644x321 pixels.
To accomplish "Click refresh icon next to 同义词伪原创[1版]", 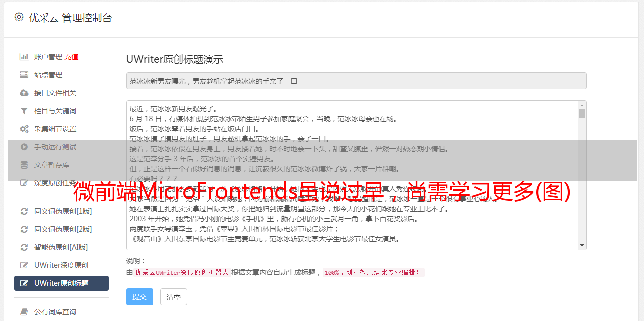I will click(24, 211).
